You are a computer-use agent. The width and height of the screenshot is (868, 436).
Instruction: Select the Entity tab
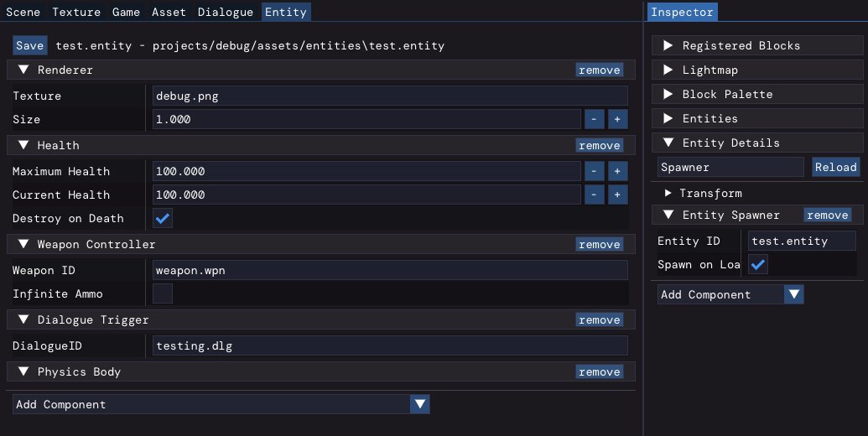[x=286, y=12]
